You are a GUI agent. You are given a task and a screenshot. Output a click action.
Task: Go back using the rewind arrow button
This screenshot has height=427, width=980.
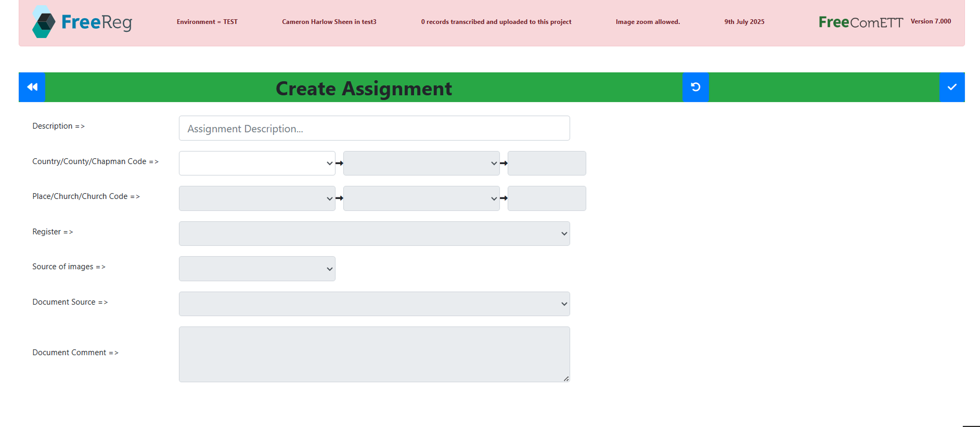32,87
